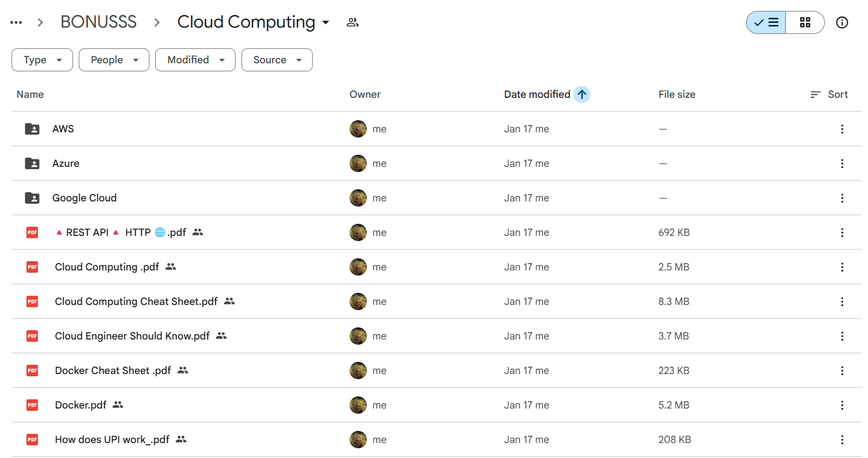Select Cloud Engineer Should Know.pdf file name
This screenshot has height=458, width=868.
coord(132,336)
